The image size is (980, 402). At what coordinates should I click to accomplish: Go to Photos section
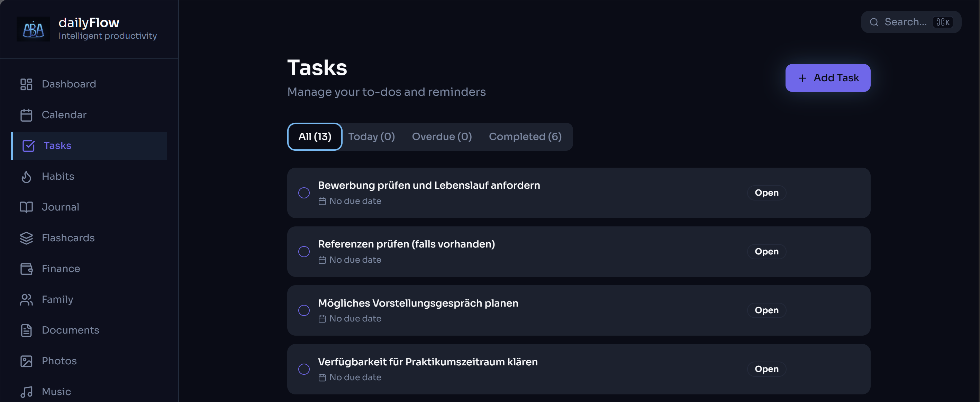[x=89, y=361]
